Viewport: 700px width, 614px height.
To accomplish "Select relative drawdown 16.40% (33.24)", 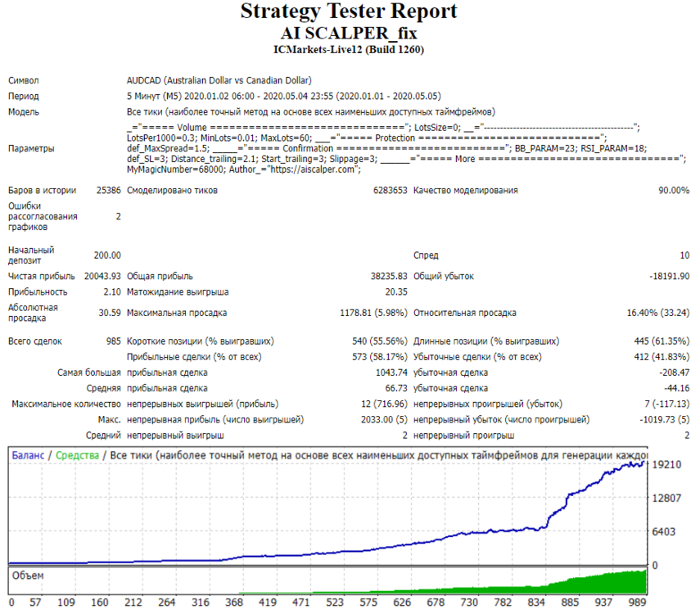I will click(658, 313).
